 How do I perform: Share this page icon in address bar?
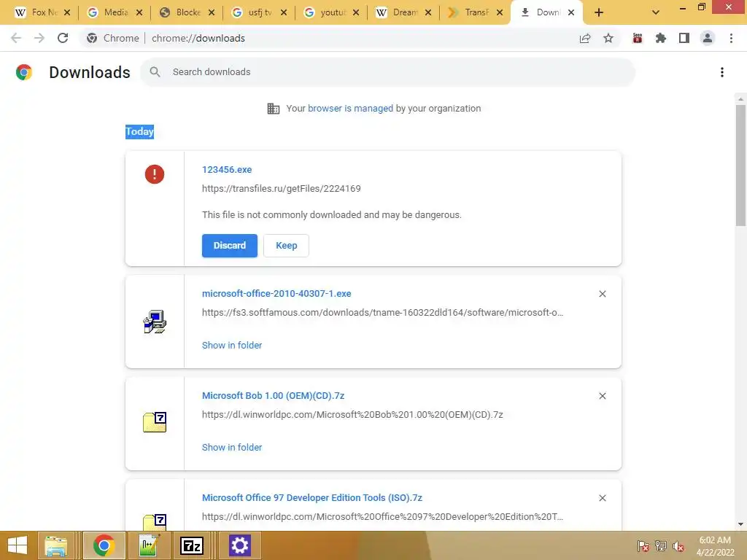coord(585,38)
